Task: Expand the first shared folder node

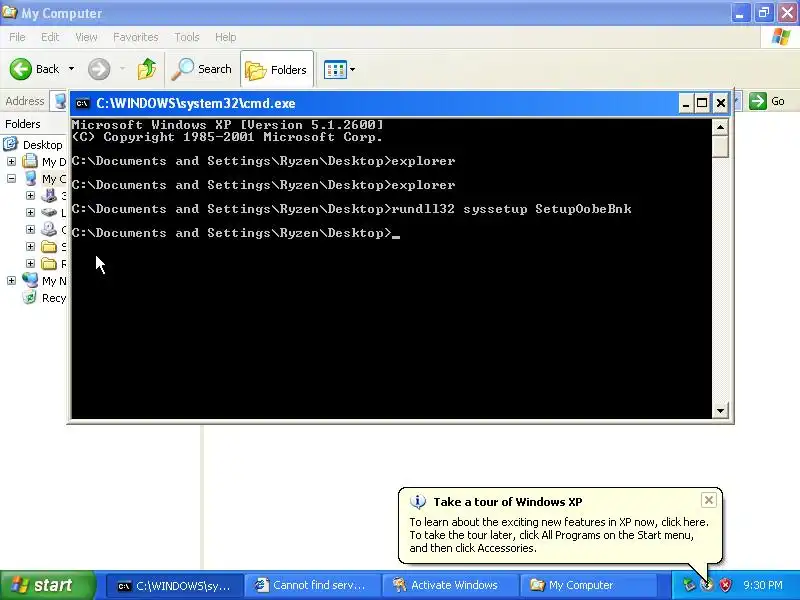Action: pyautogui.click(x=30, y=246)
